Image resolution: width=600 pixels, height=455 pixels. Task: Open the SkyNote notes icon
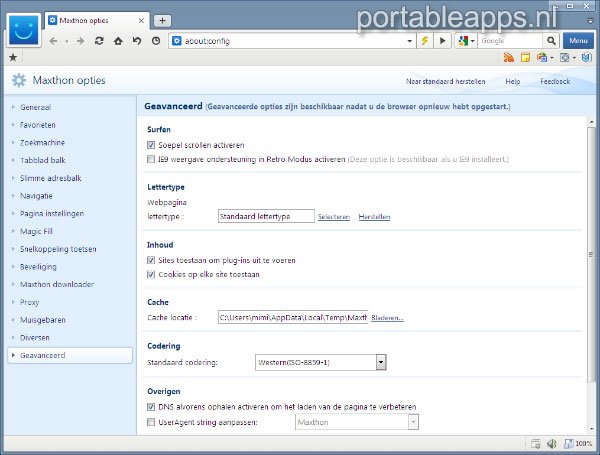(525, 57)
